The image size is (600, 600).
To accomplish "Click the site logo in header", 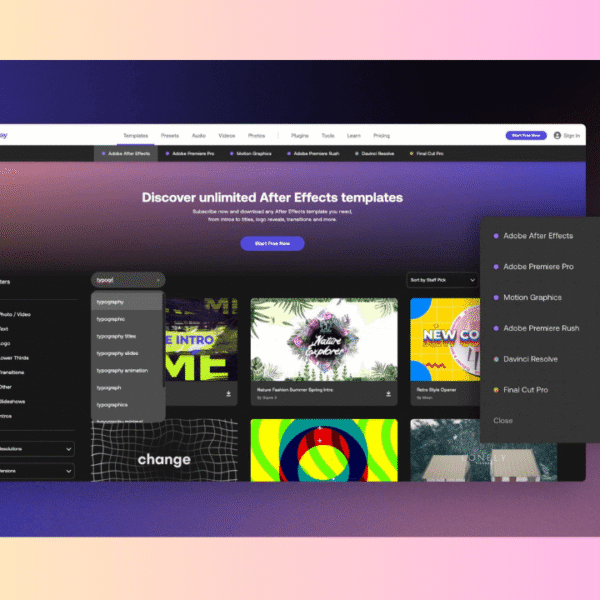I will (x=3, y=135).
